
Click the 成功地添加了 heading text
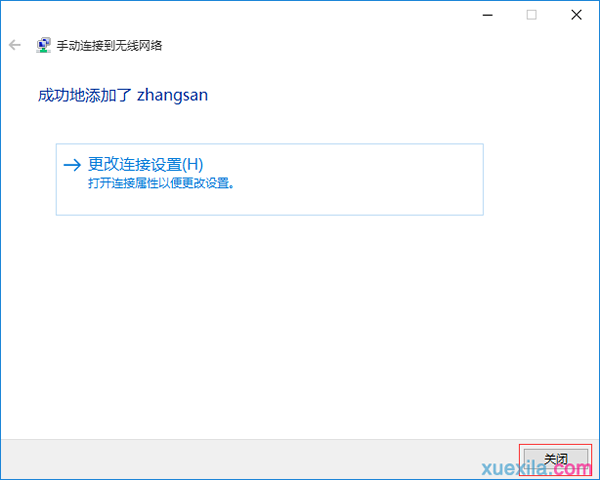(x=85, y=95)
